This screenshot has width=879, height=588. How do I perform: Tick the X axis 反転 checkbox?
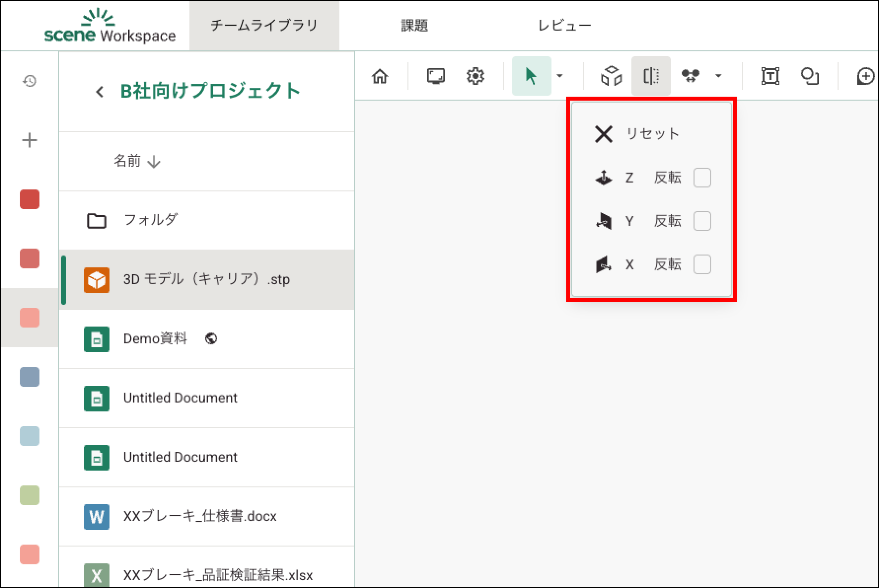click(702, 264)
